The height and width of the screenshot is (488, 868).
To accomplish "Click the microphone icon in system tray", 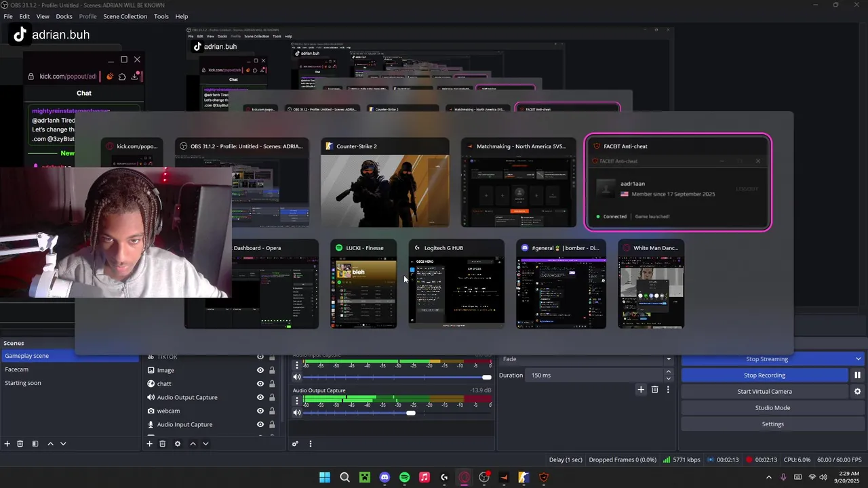I will (784, 477).
